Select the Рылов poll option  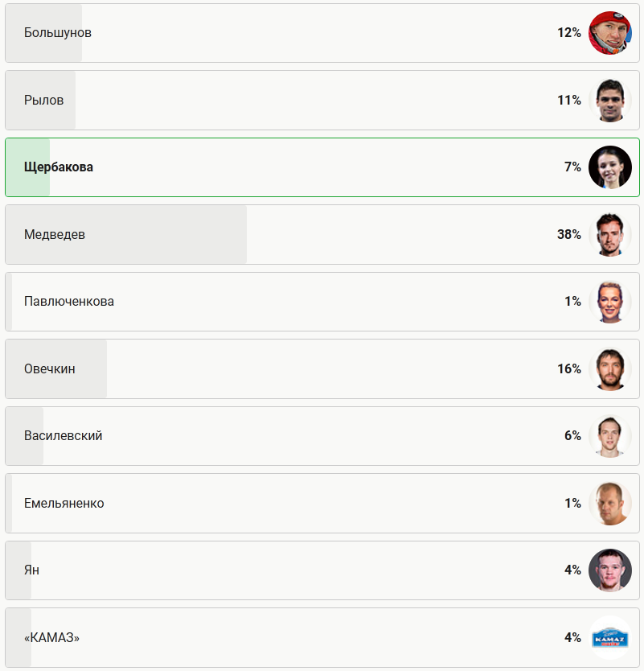point(322,101)
